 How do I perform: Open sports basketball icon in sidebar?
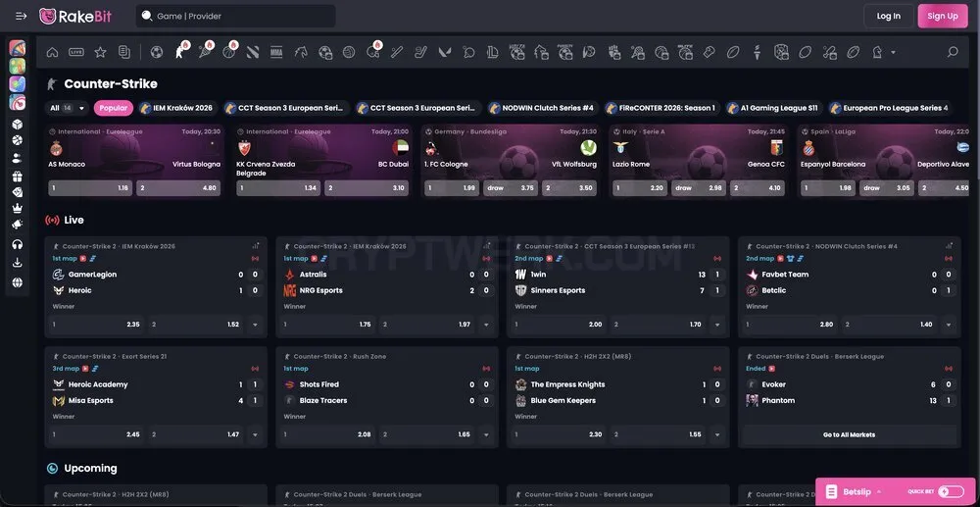[x=18, y=140]
